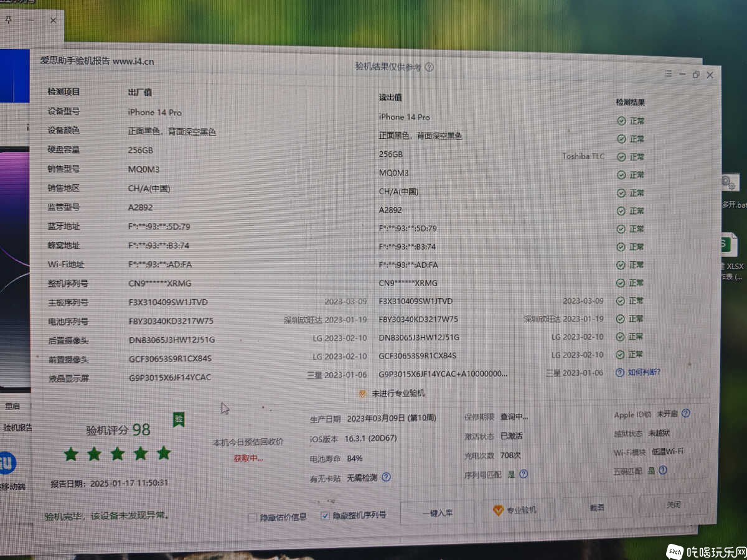
Task: Click factory value A2892
Action: tap(140, 208)
